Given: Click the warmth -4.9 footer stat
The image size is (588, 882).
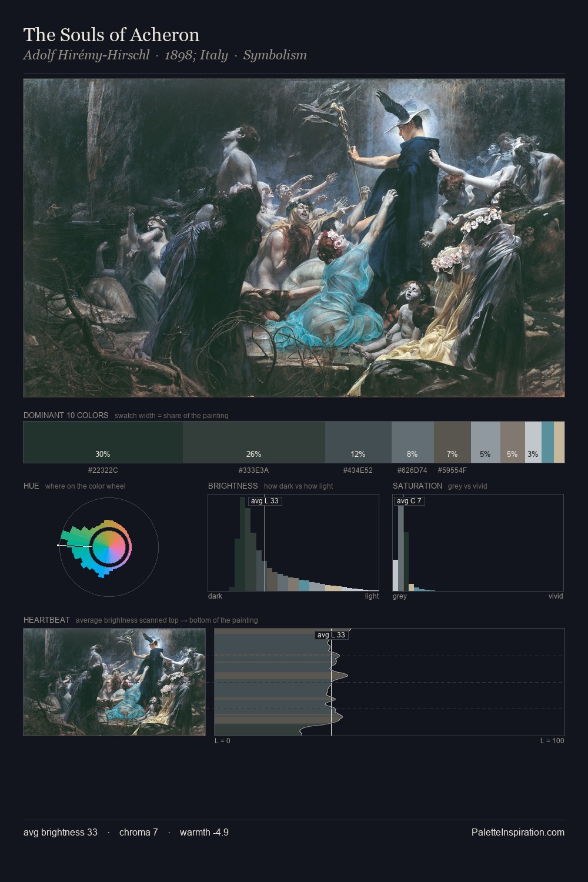Looking at the screenshot, I should pos(204,833).
